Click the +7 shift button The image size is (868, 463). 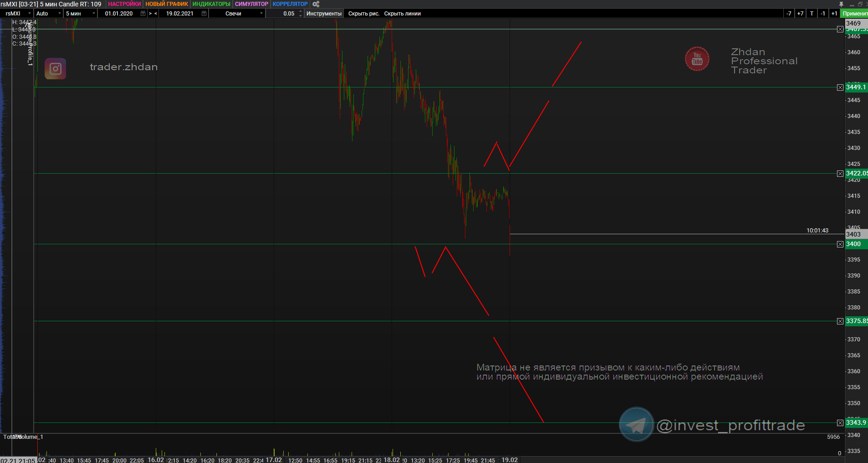click(800, 14)
